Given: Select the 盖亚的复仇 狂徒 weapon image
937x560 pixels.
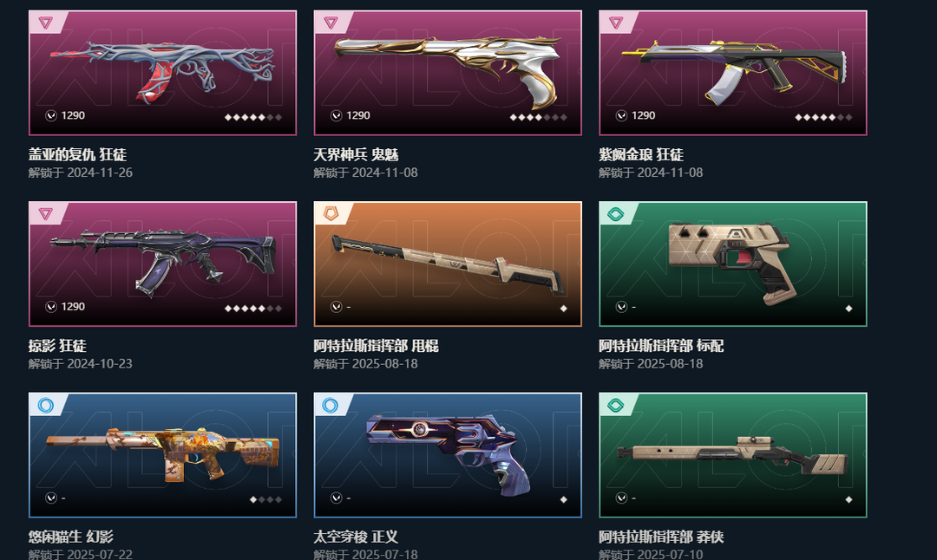Looking at the screenshot, I should click(x=162, y=70).
